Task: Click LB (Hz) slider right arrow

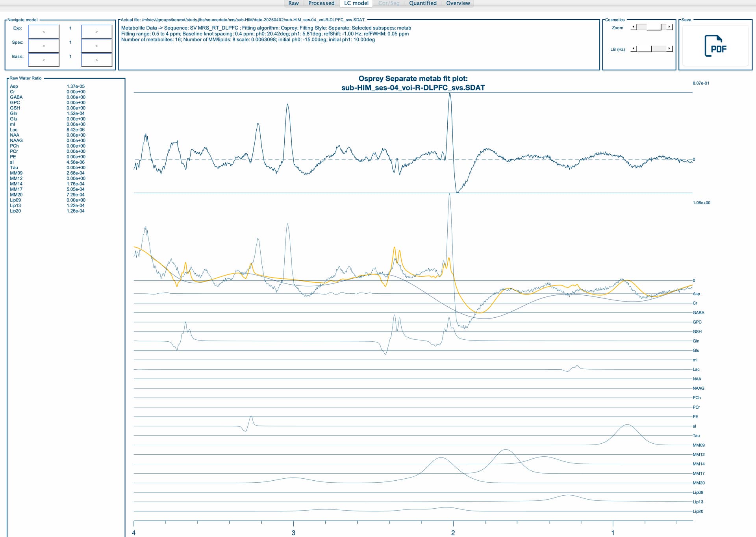Action: 669,48
